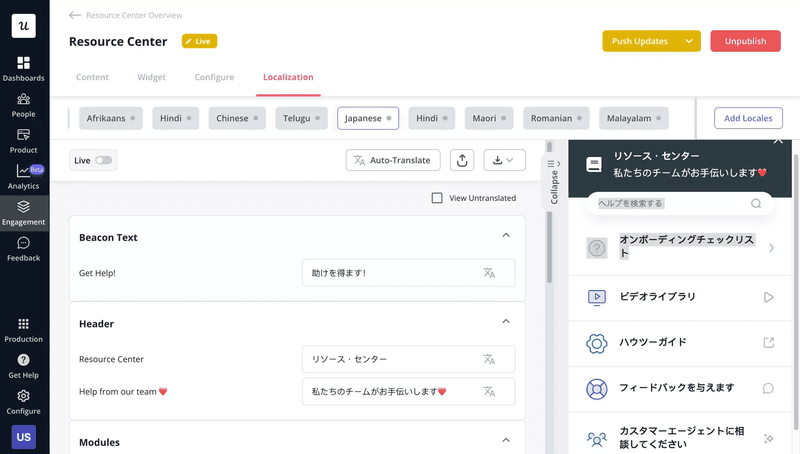Screen dimensions: 800x454
Task: Switch to the Configure tab
Action: click(214, 77)
